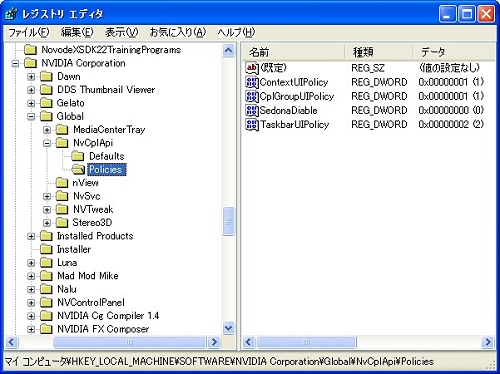Click the Mad Mod Mike folder icon
This screenshot has height=374, width=500.
coord(46,276)
